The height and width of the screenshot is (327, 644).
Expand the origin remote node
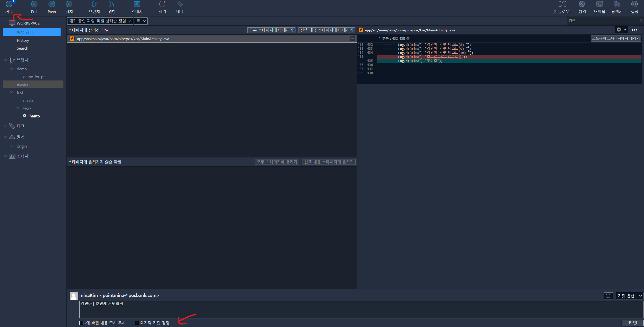click(x=12, y=146)
